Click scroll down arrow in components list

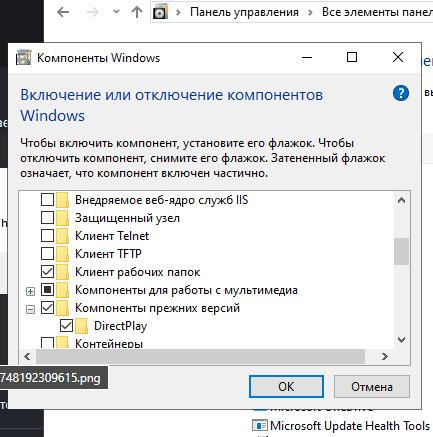[x=401, y=340]
